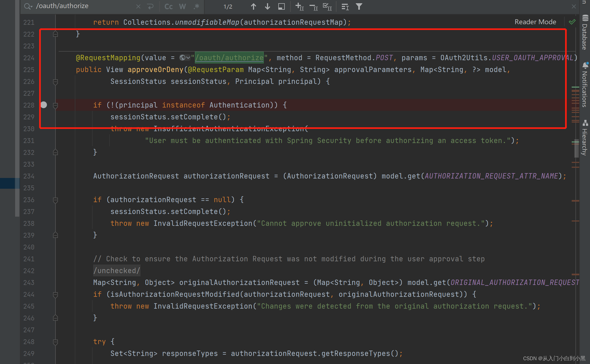Screen dimensions: 590x364
Task: Toggle the breakpoint on line 228
Action: [44, 105]
